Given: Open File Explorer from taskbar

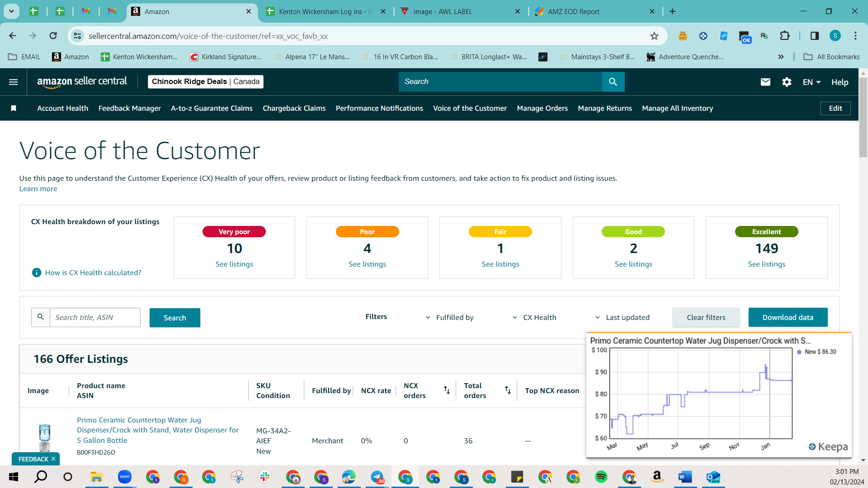Looking at the screenshot, I should 96,477.
